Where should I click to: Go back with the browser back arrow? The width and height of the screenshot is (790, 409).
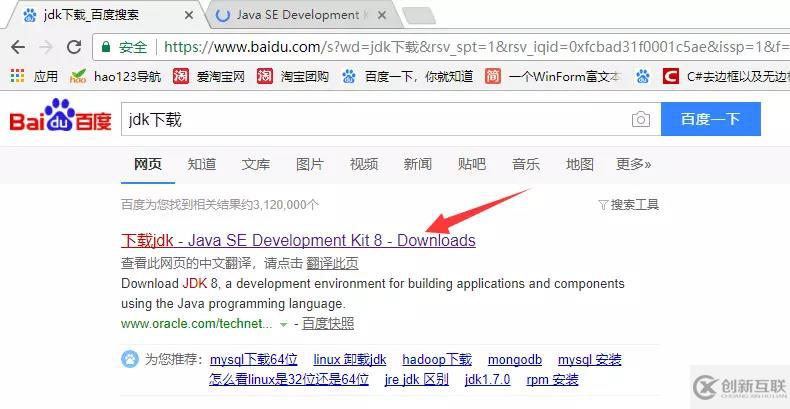[x=18, y=47]
